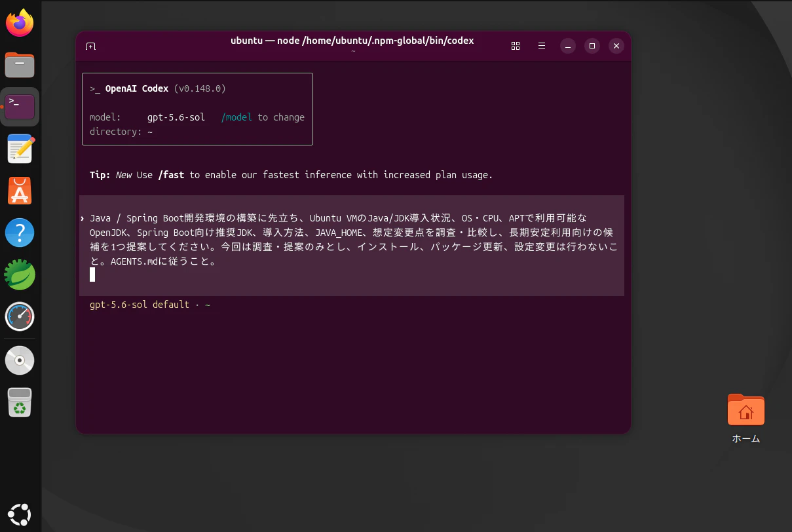The height and width of the screenshot is (532, 792).
Task: Click the /fast command in the tip
Action: (171, 175)
